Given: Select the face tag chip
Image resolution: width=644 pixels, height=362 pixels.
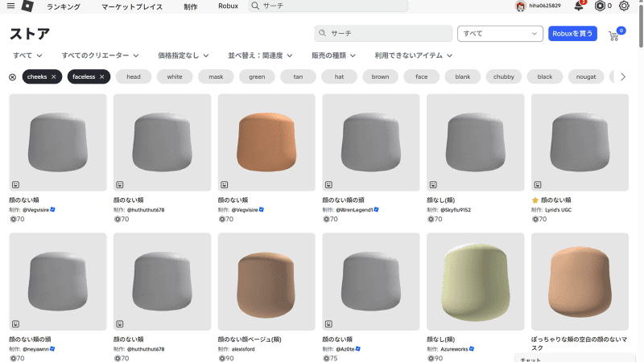Looking at the screenshot, I should click(x=421, y=76).
